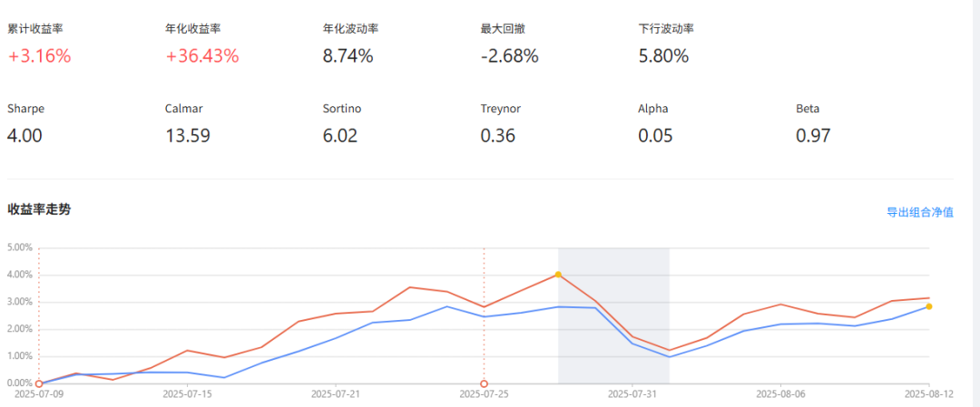Click the Treynor ratio value 0.36
Screen dimensions: 980x407
(x=498, y=136)
